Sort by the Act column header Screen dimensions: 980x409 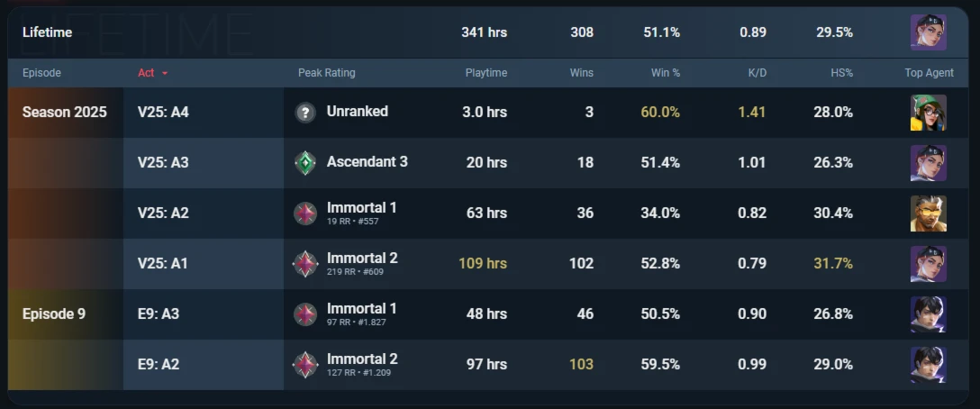click(x=146, y=73)
